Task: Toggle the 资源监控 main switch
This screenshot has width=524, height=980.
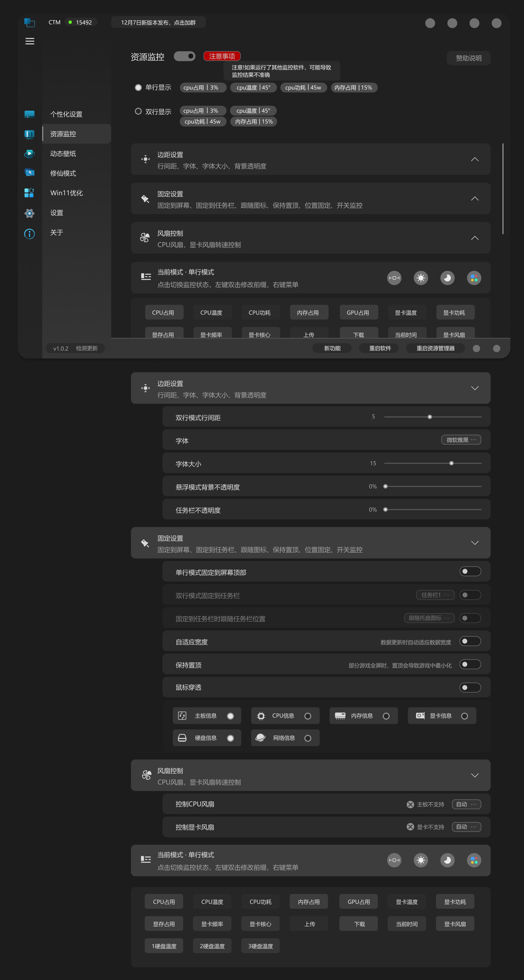Action: [x=185, y=56]
